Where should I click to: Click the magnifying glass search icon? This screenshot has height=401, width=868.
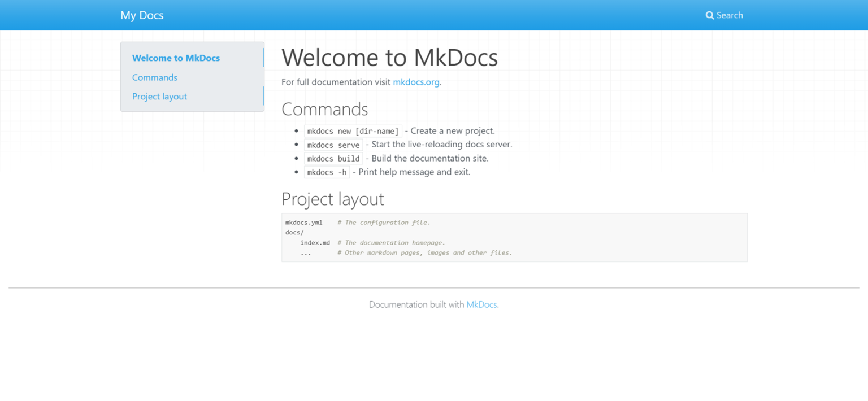click(710, 15)
